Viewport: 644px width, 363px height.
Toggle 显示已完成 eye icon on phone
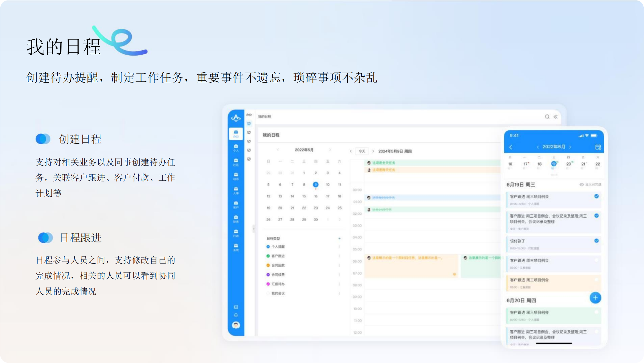(x=581, y=185)
